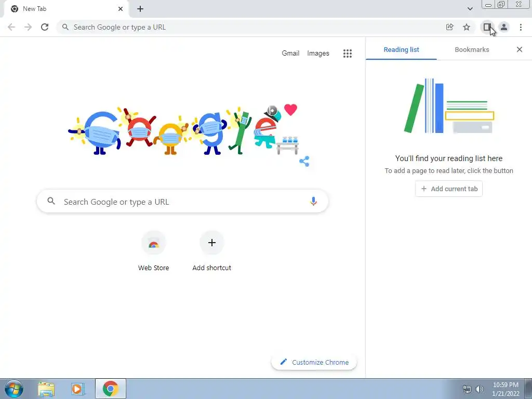
Task: Click the share doodle icon
Action: (304, 162)
